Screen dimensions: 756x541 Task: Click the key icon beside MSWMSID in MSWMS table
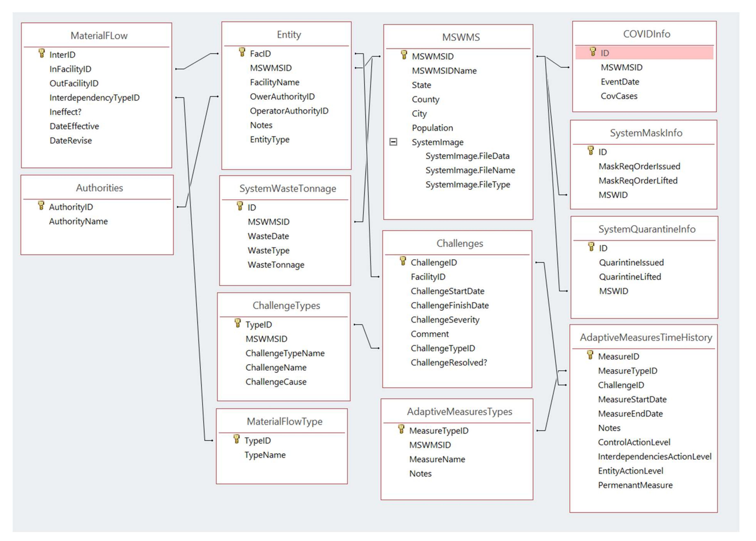[x=404, y=55]
